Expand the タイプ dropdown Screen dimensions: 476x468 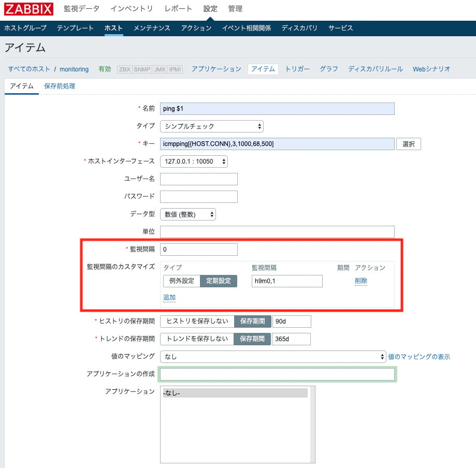[x=212, y=126]
